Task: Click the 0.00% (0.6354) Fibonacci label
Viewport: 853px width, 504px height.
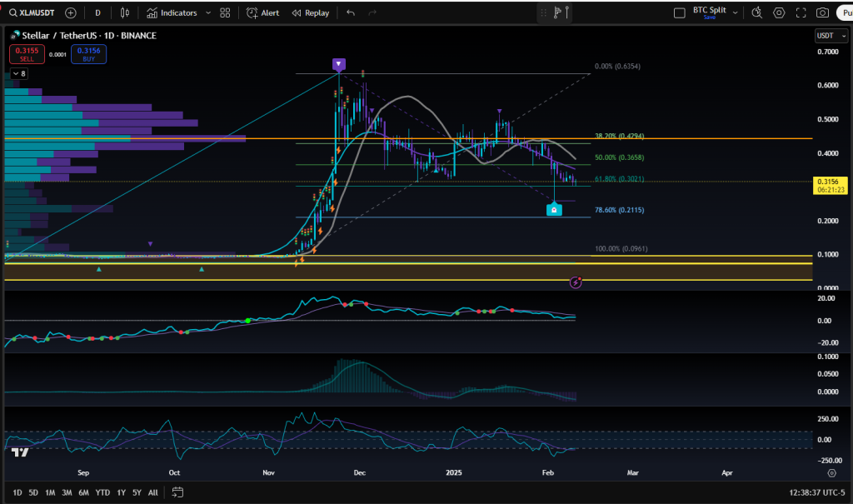Action: pos(617,67)
